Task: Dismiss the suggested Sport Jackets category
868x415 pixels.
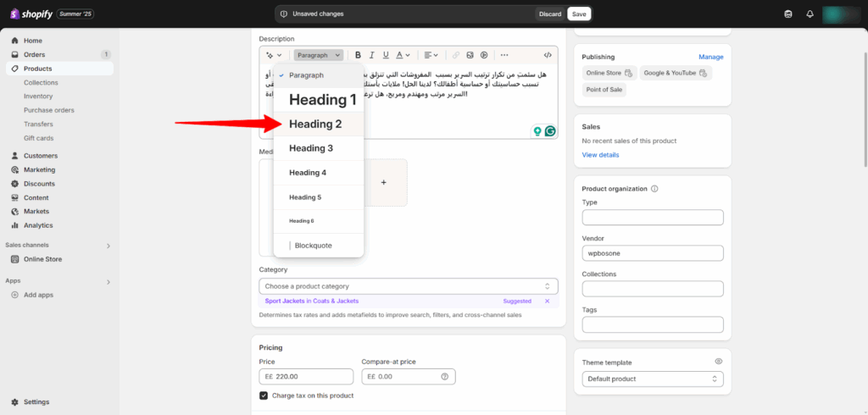Action: [547, 301]
